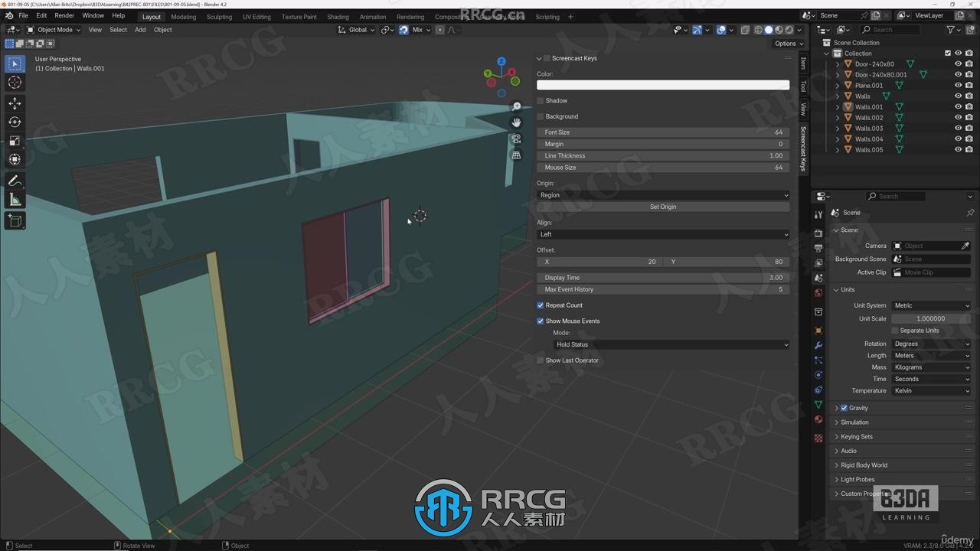Switch to the UV Editing workspace tab
The height and width of the screenshot is (551, 980).
point(256,17)
